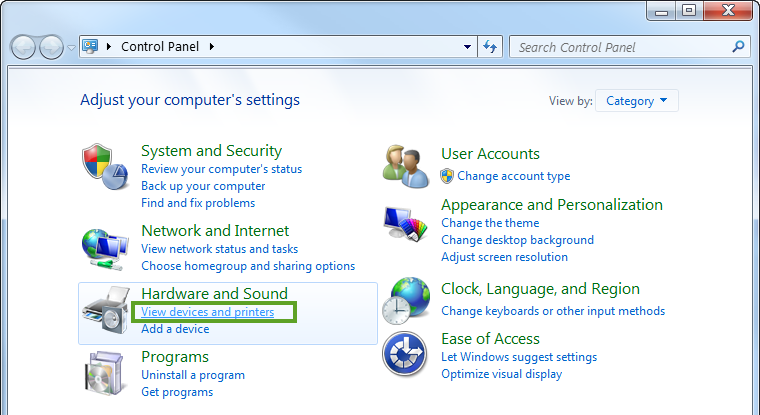The height and width of the screenshot is (415, 760).
Task: Click the Network and Internet globe icon
Action: pyautogui.click(x=105, y=249)
